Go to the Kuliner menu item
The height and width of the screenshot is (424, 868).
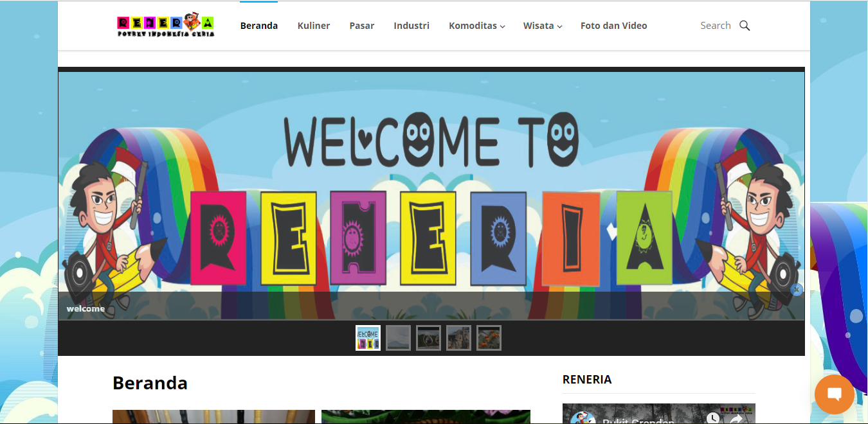tap(314, 26)
